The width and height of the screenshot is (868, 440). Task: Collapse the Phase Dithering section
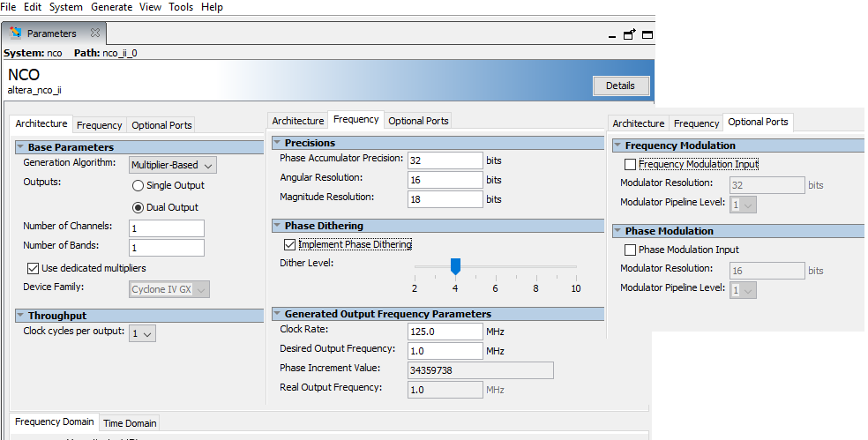tap(277, 226)
